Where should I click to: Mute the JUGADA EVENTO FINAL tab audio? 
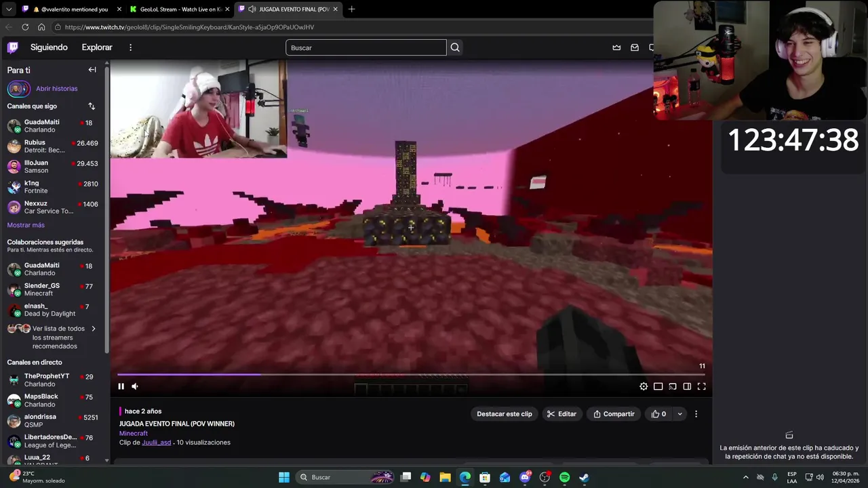tap(252, 9)
